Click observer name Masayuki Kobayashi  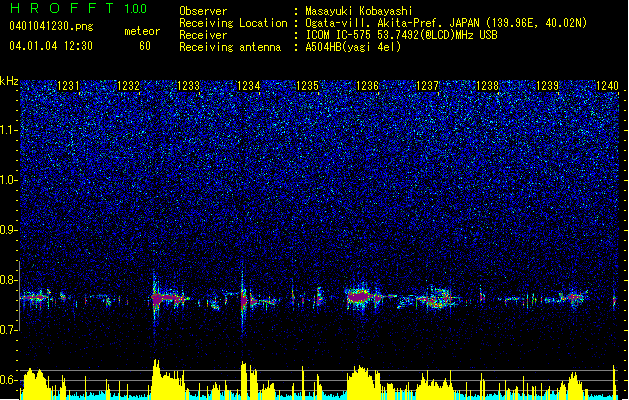click(x=359, y=11)
